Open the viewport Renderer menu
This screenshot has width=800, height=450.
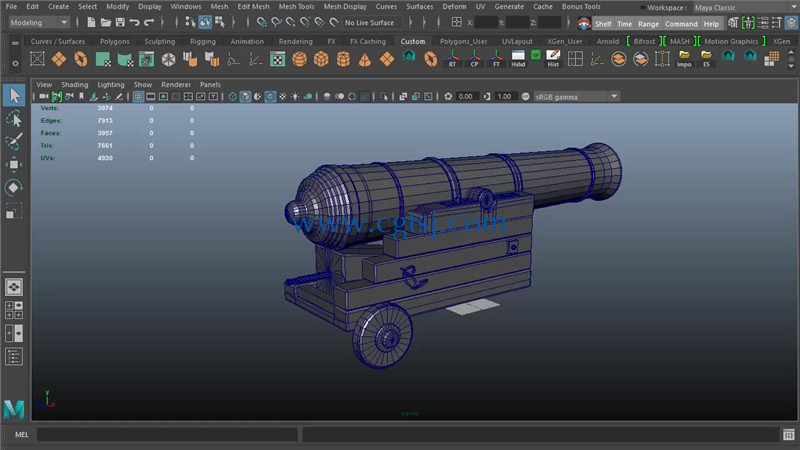click(x=176, y=85)
